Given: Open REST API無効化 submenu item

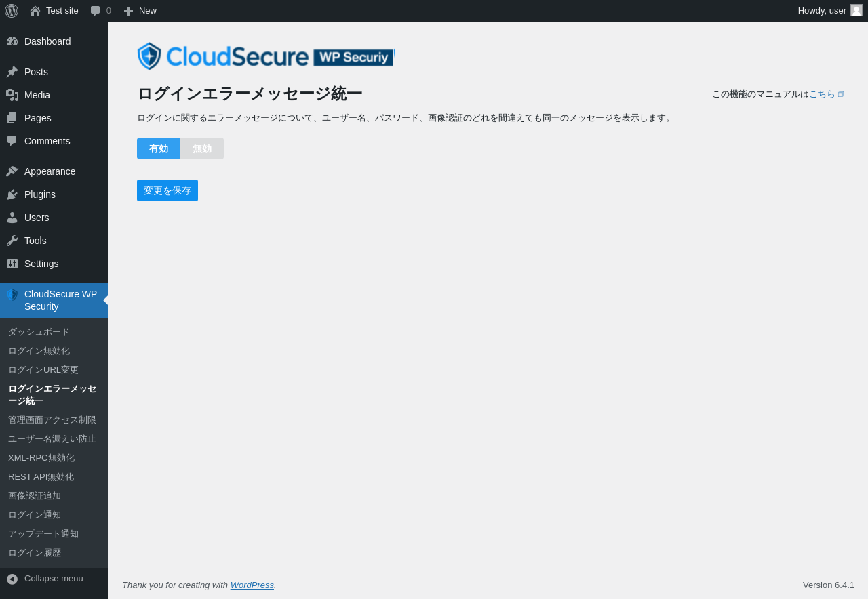Looking at the screenshot, I should 41,477.
